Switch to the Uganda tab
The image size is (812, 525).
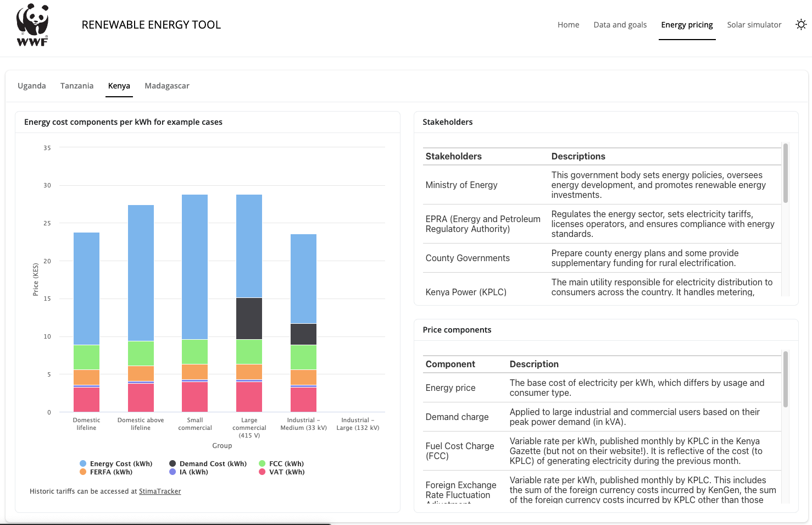point(32,86)
